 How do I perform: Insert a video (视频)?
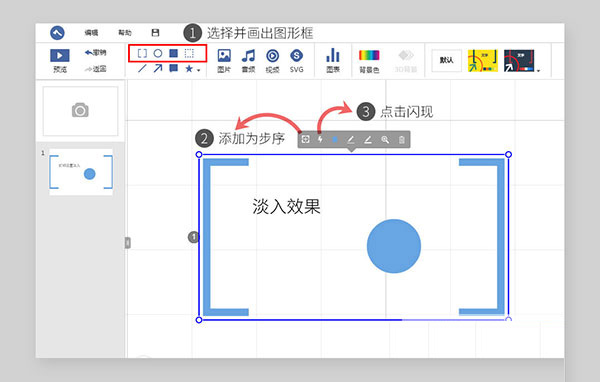272,60
